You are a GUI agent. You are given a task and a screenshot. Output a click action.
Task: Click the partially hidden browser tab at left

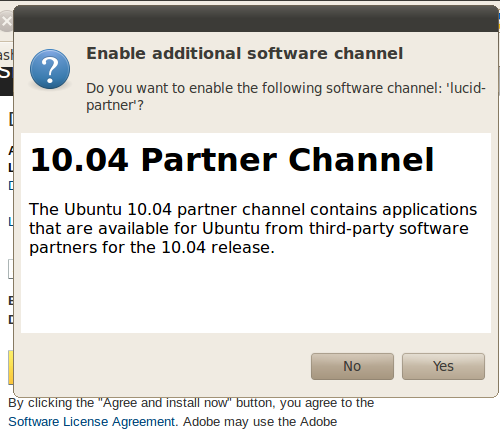[x=6, y=55]
